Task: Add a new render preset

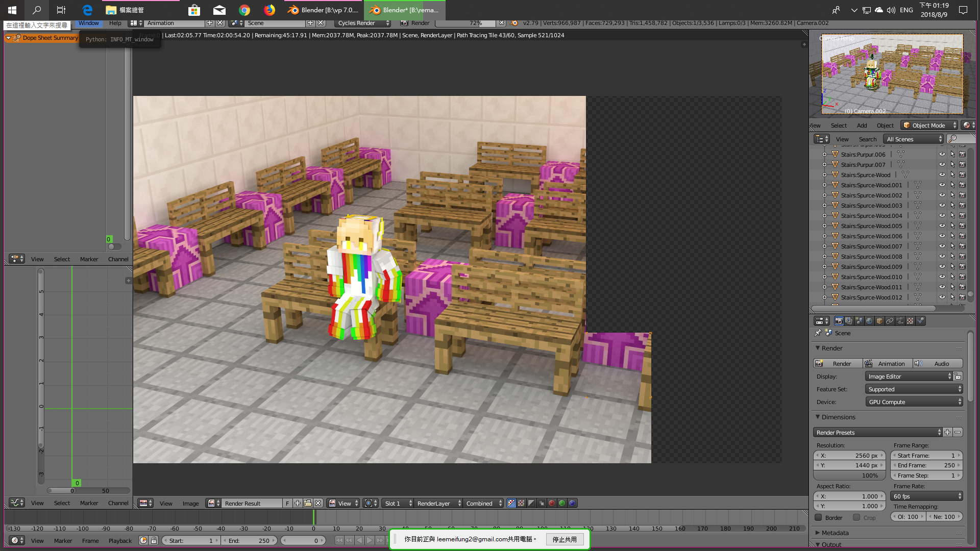Action: point(947,433)
